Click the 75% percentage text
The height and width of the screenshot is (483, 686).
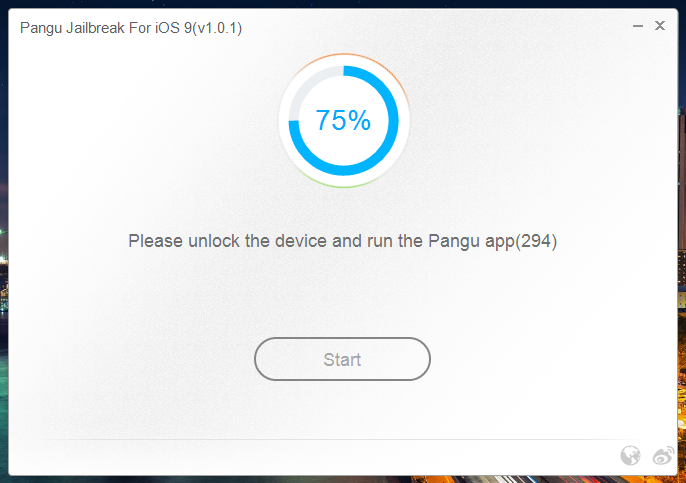point(343,121)
